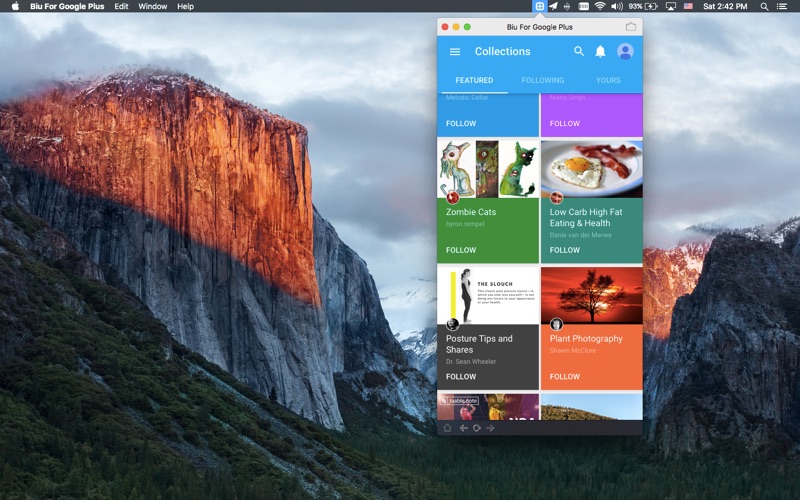Screen dimensions: 800x500
Task: Open hillside landscape collection thumbnail
Action: 592,407
